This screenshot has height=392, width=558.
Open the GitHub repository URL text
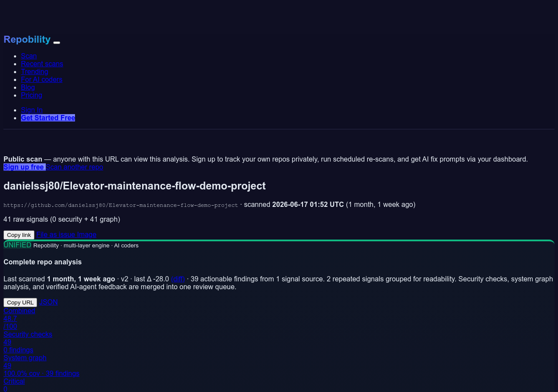121,205
